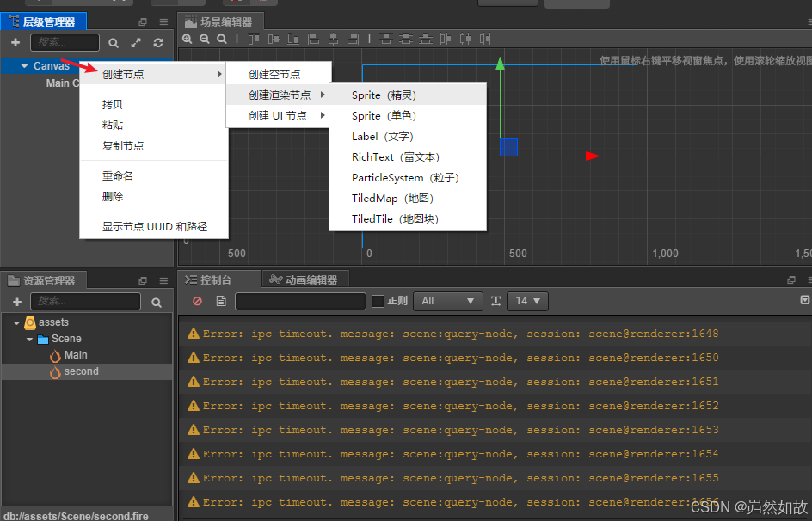Toggle the regex filter checkbox in console
Screen dimensions: 812x521
click(x=378, y=301)
